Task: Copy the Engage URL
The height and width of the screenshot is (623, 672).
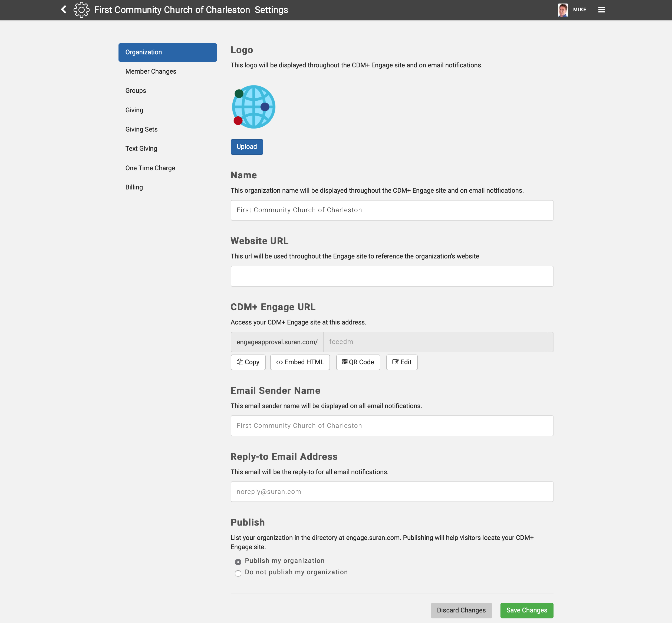Action: (x=248, y=362)
